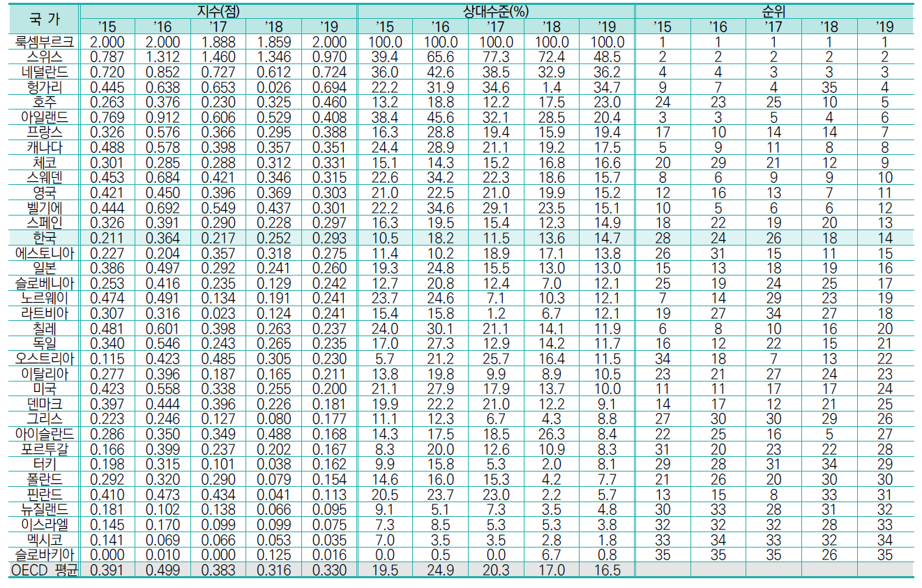Select the 캐나다 country cell
This screenshot has height=588, width=922.
coord(43,148)
